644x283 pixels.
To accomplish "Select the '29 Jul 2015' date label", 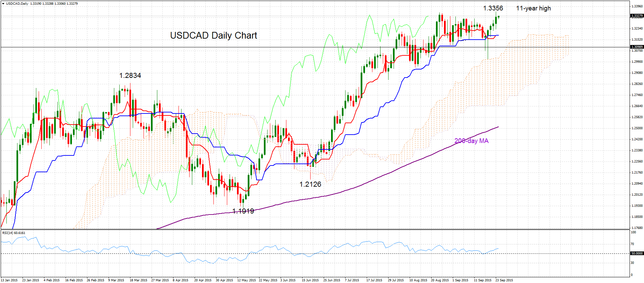I will coord(396,280).
